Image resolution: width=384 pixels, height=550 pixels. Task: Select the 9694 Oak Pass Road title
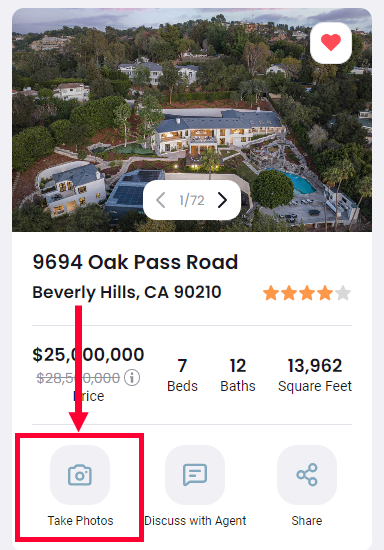(x=135, y=262)
